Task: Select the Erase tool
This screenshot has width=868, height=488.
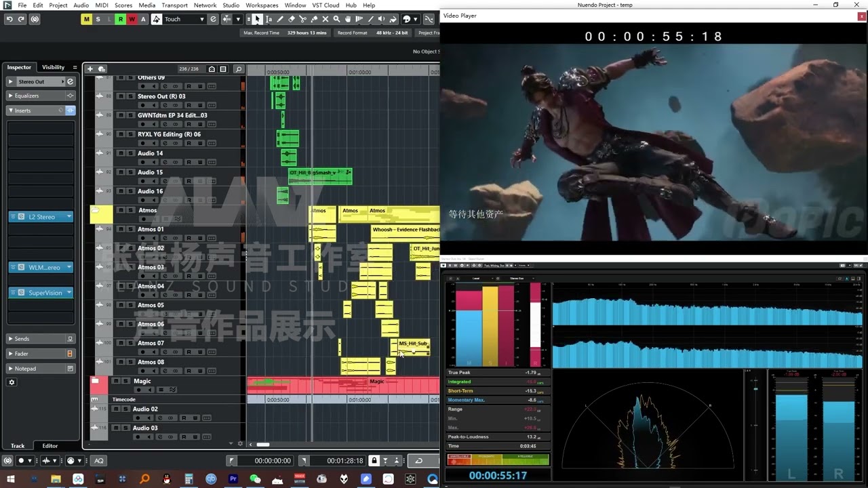Action: pyautogui.click(x=292, y=19)
